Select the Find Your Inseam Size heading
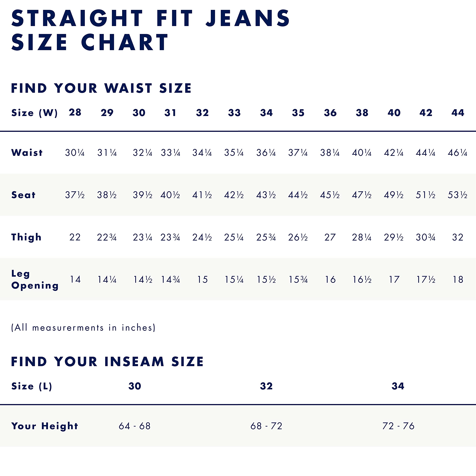 click(x=107, y=362)
